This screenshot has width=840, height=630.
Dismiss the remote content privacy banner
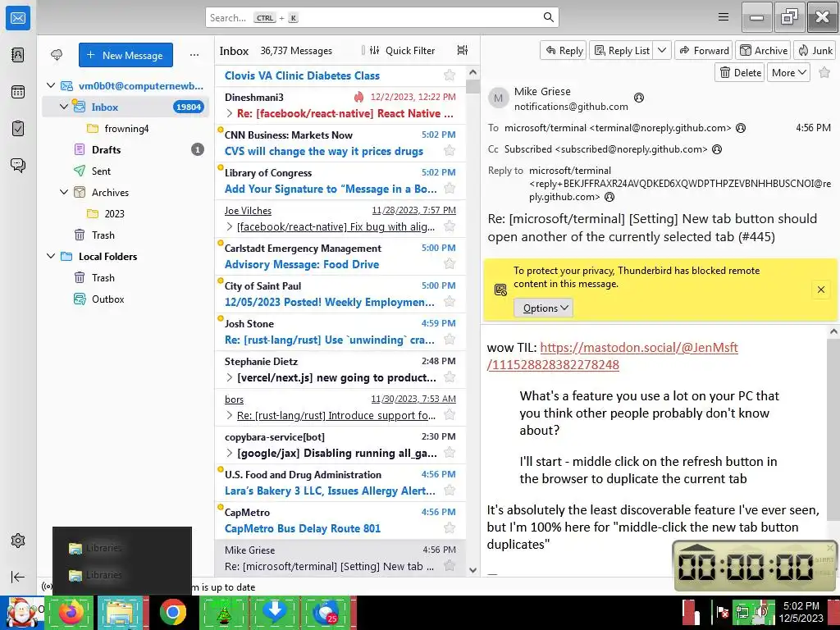(820, 290)
